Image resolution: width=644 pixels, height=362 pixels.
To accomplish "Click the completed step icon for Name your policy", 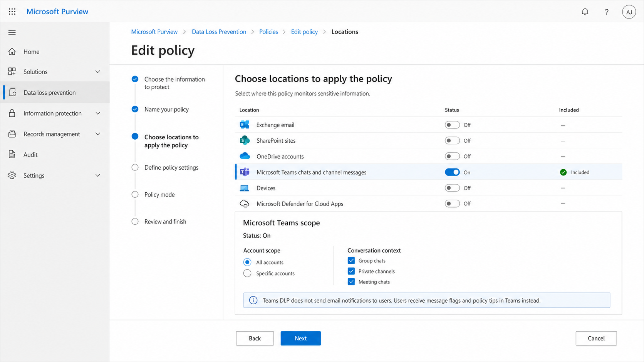I will [135, 109].
